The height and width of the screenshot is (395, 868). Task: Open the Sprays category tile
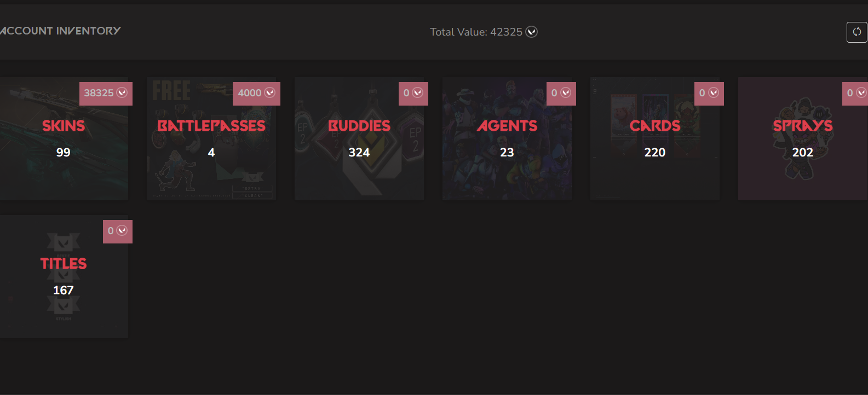tap(803, 138)
